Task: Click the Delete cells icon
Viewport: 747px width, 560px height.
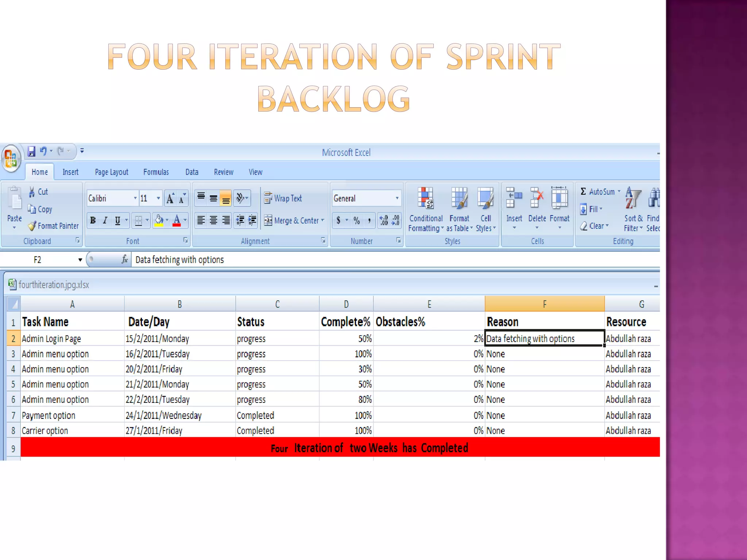Action: (x=537, y=198)
